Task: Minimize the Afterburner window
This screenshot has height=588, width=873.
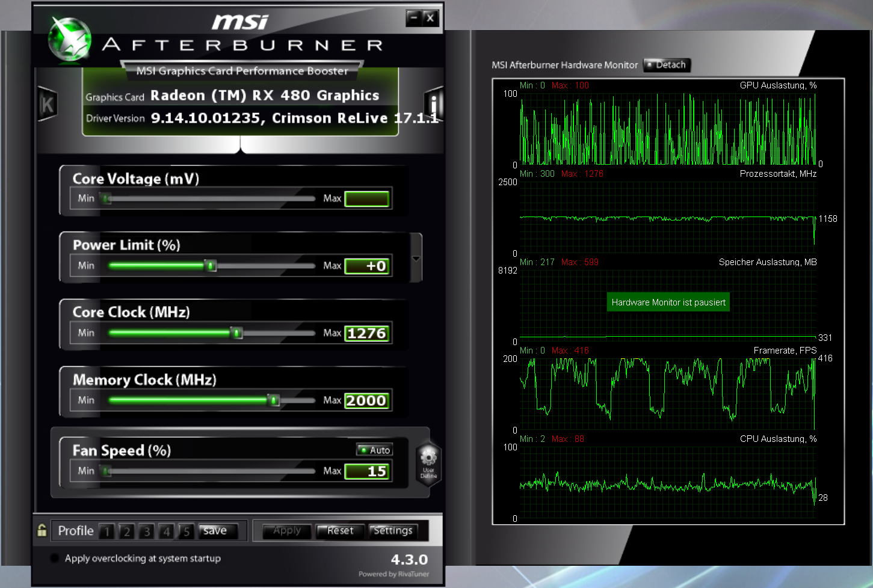Action: 413,18
